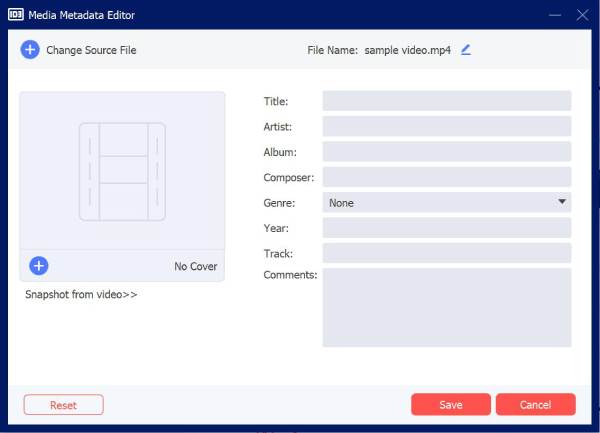Focus the Artist input field
The height and width of the screenshot is (433, 600).
click(447, 126)
